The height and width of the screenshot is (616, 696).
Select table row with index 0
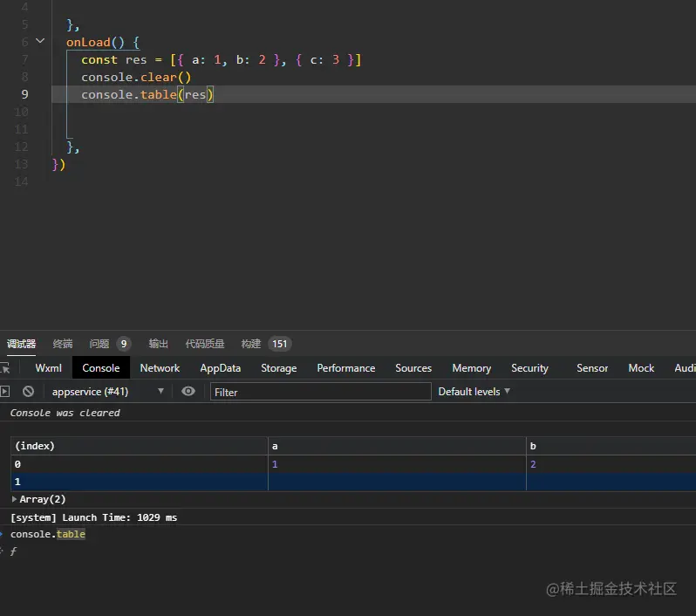(x=353, y=464)
